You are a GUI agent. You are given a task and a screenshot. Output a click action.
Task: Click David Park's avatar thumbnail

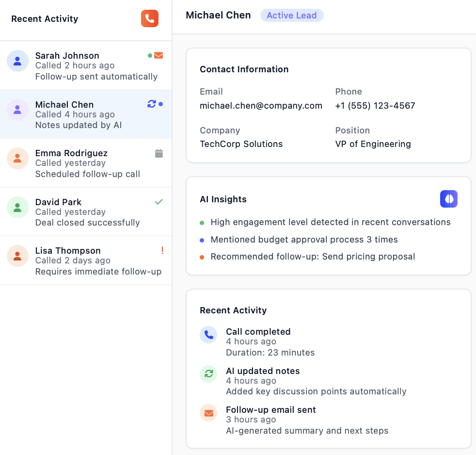(17, 207)
